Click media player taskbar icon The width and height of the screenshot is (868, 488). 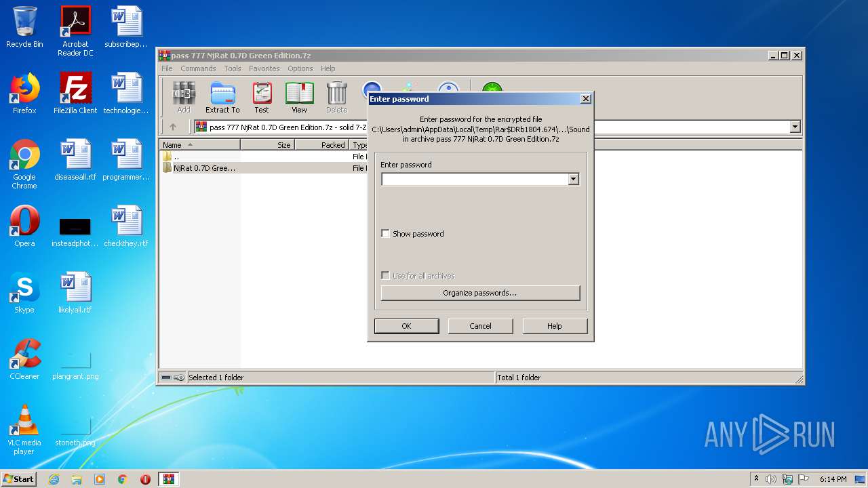tap(100, 479)
